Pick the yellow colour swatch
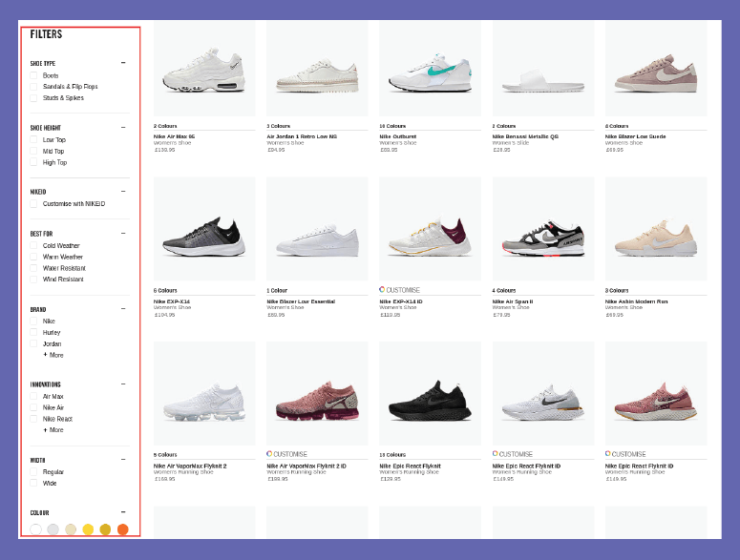Screen dimensions: 740x560 coord(88,529)
